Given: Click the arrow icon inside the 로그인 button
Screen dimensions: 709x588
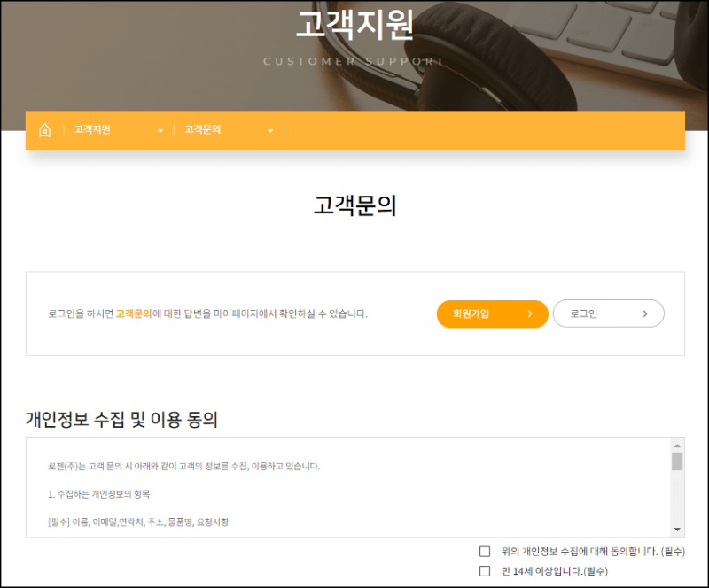Looking at the screenshot, I should 648,313.
